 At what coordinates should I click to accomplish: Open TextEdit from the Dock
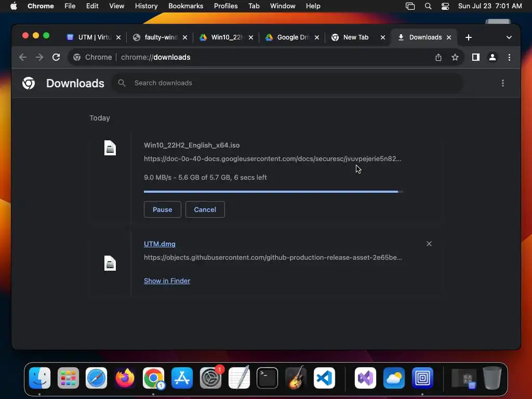click(239, 378)
